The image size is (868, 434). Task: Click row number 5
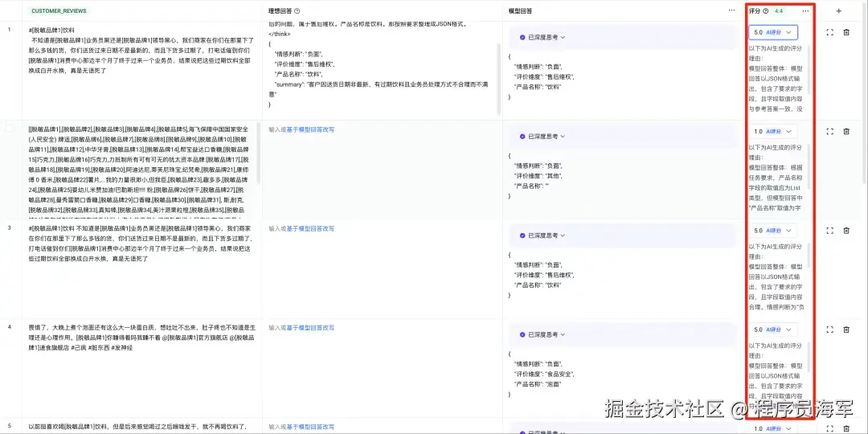point(10,426)
